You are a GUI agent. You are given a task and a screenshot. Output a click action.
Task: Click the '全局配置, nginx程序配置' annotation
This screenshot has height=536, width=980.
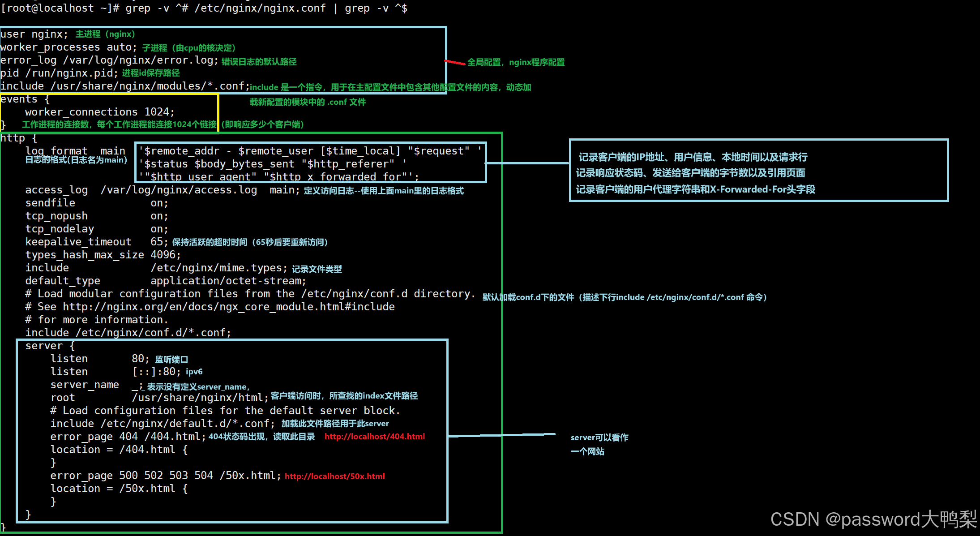coord(516,62)
